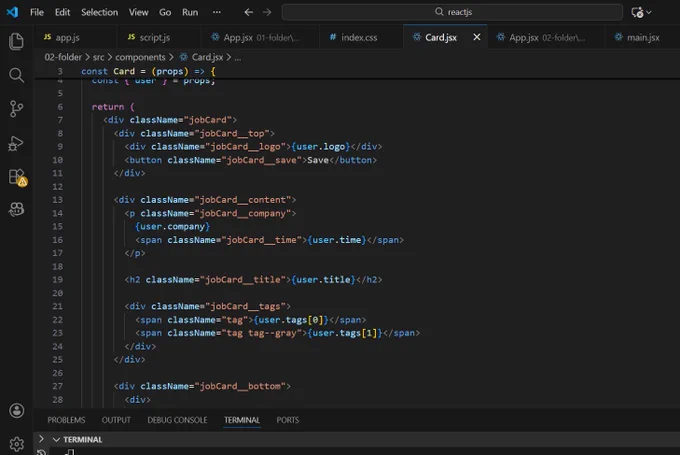This screenshot has height=455, width=680.
Task: Select the TERMINAL panel tab
Action: [x=242, y=420]
